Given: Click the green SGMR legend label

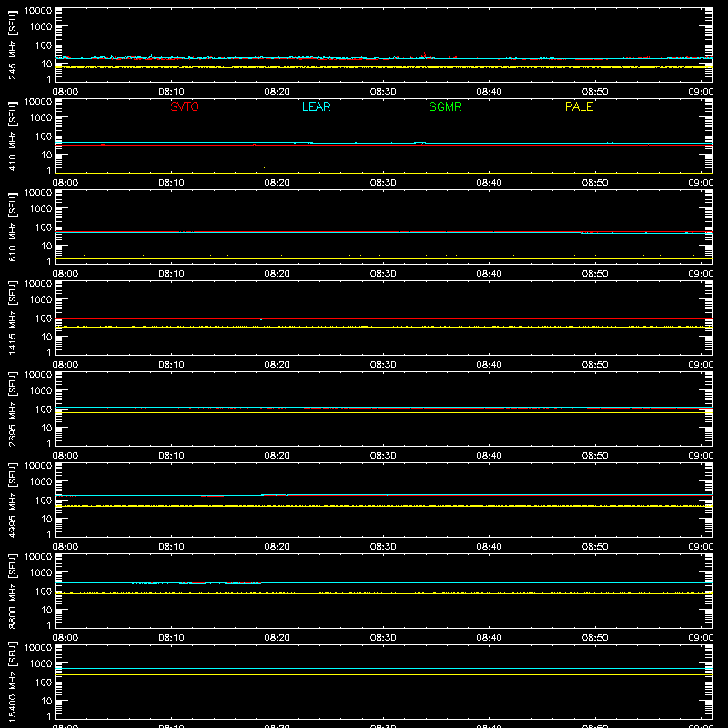Looking at the screenshot, I should pos(445,106).
